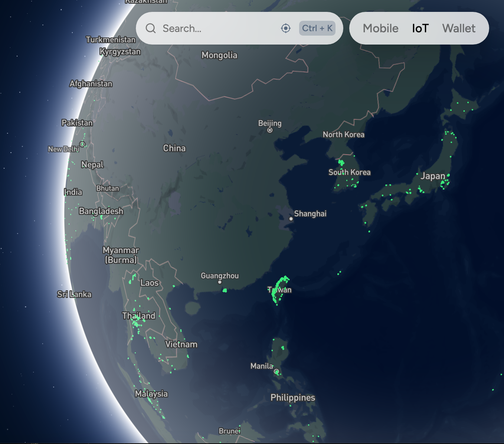Viewport: 504px width, 444px height.
Task: Click the Pakistan country label
Action: click(77, 123)
